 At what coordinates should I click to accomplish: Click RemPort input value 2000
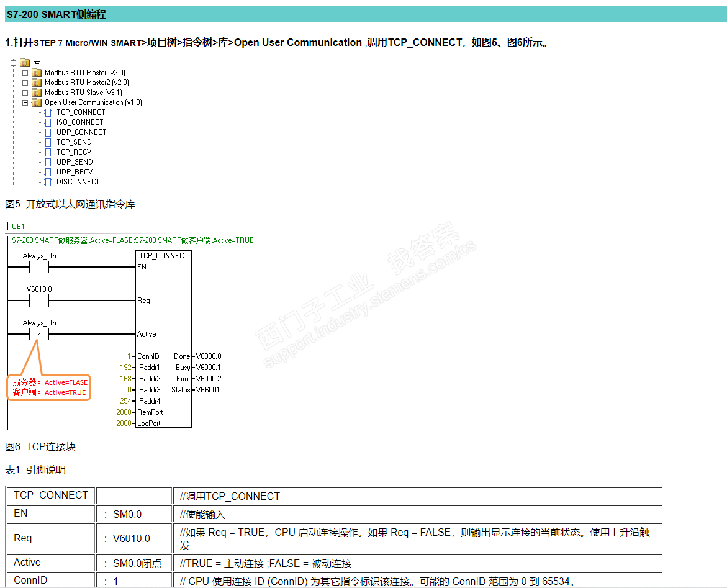click(124, 412)
